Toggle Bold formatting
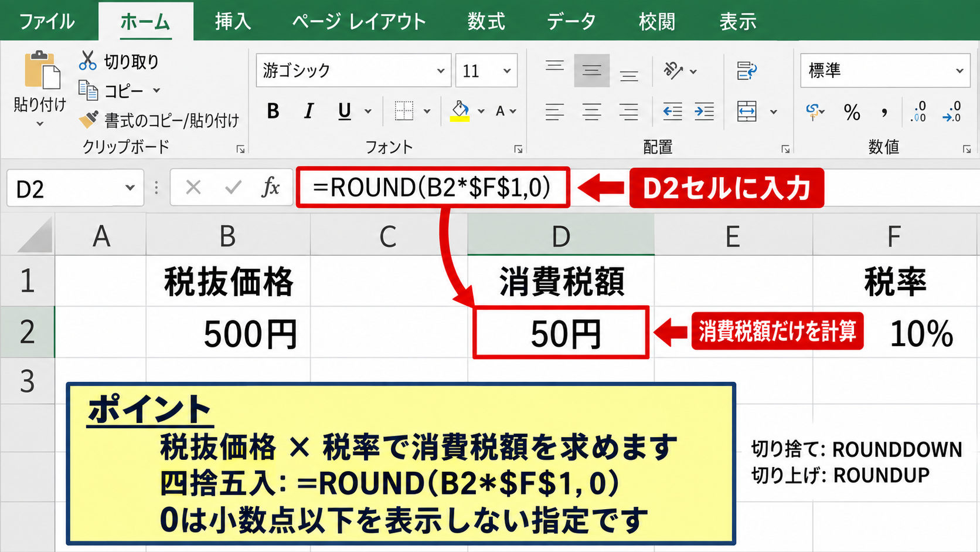The image size is (980, 552). (x=273, y=111)
